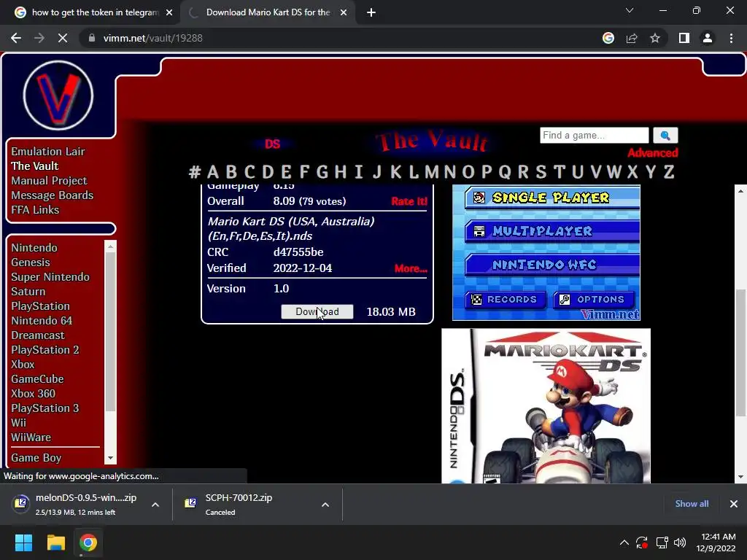Image resolution: width=747 pixels, height=560 pixels.
Task: Click the red DS system label
Action: (273, 144)
